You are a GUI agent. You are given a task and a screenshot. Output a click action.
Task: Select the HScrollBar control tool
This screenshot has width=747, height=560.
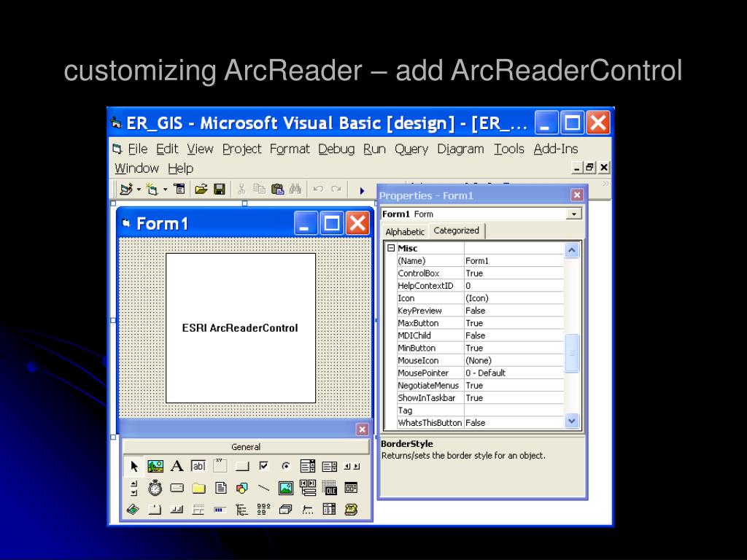pyautogui.click(x=352, y=466)
